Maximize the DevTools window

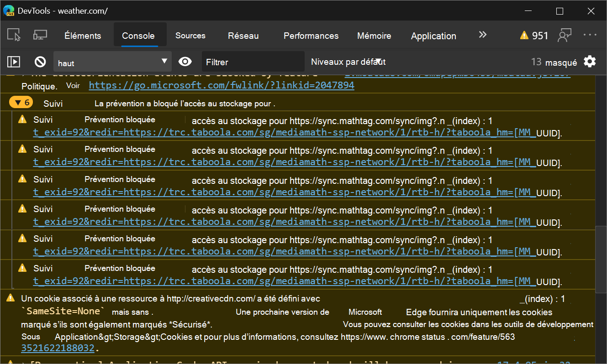(x=559, y=11)
